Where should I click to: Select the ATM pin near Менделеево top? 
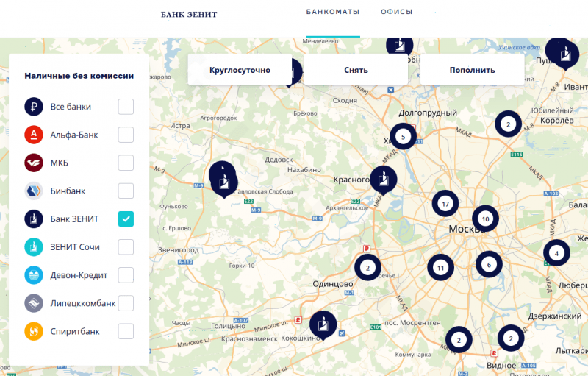click(400, 46)
